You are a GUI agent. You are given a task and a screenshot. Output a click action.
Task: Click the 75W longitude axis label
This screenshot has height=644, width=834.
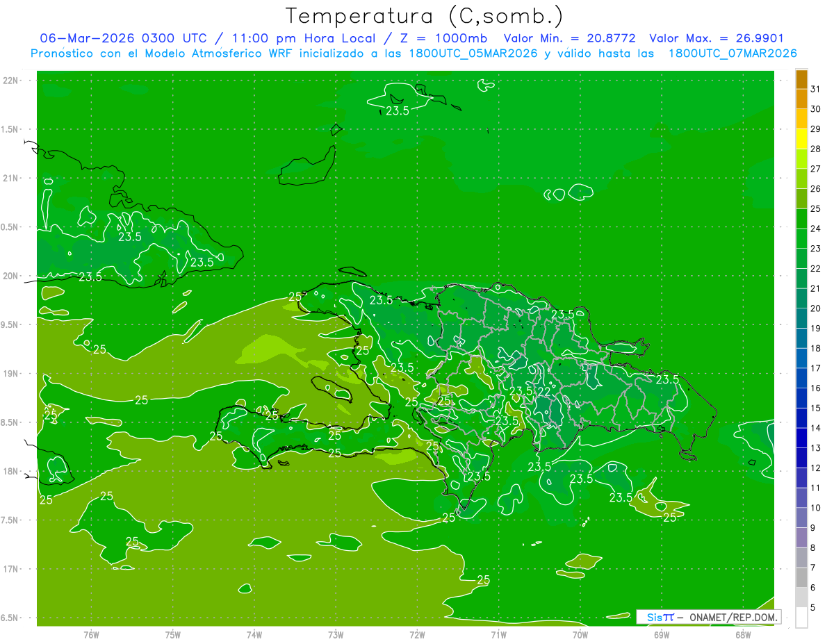tap(173, 634)
